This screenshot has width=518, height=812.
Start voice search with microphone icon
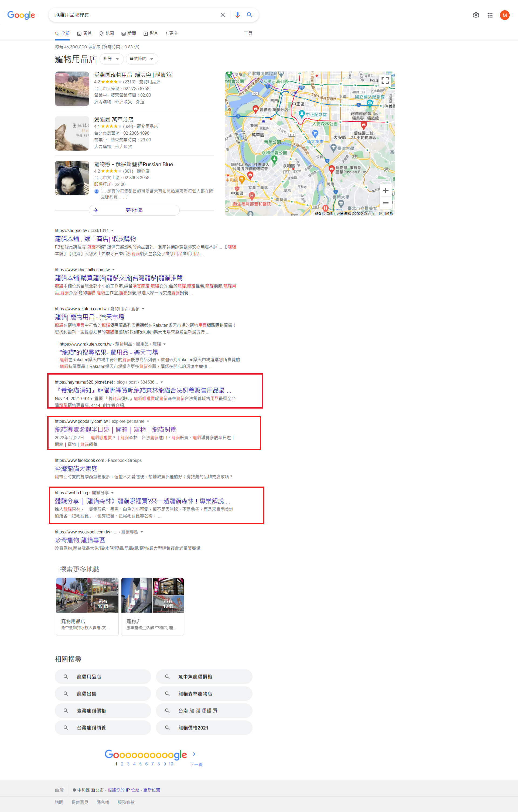point(237,15)
